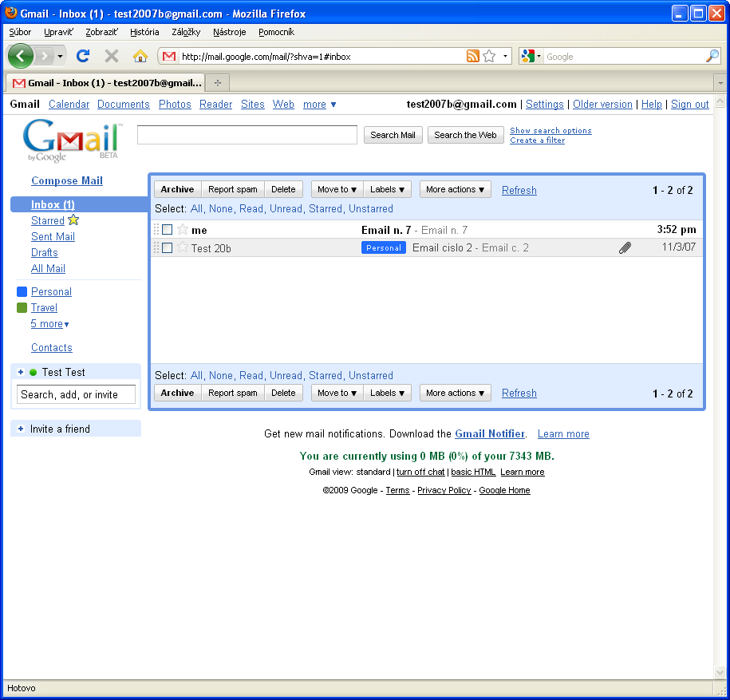This screenshot has width=730, height=700.
Task: Click the RSS feed icon in address bar
Action: [x=472, y=57]
